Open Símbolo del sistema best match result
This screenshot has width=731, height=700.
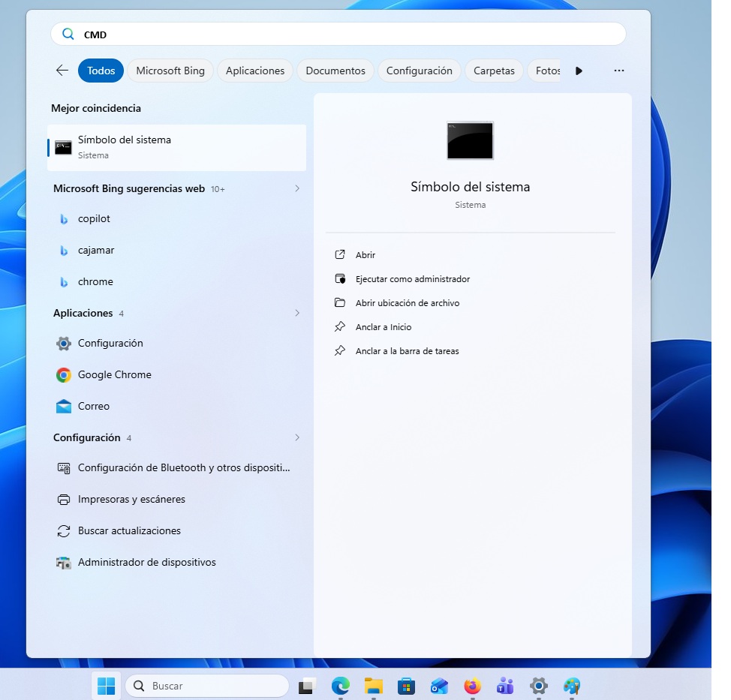point(176,147)
